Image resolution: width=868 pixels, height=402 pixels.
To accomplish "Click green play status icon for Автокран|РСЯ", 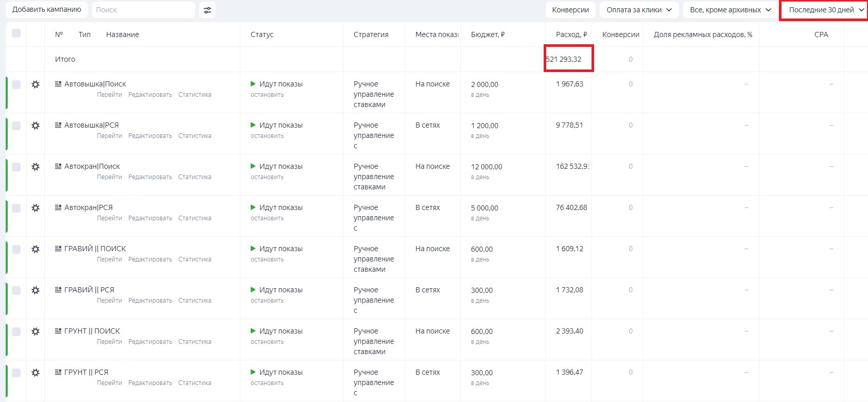I will pos(253,207).
